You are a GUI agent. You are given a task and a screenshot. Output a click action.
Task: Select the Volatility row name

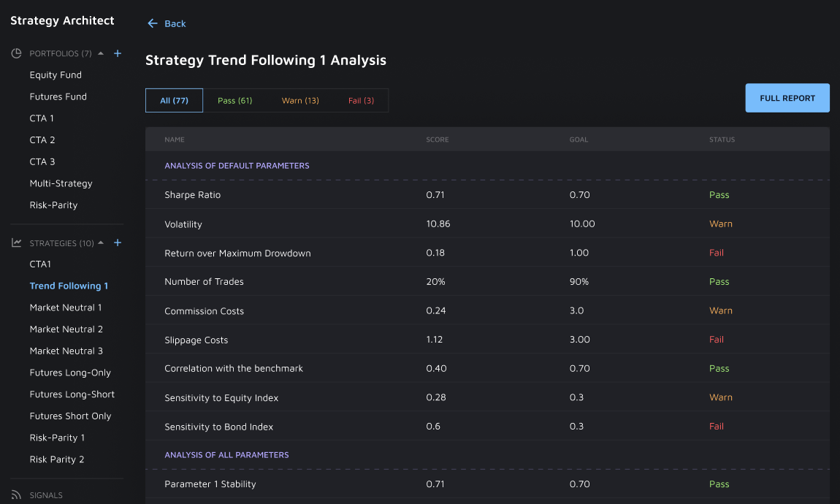(x=183, y=224)
